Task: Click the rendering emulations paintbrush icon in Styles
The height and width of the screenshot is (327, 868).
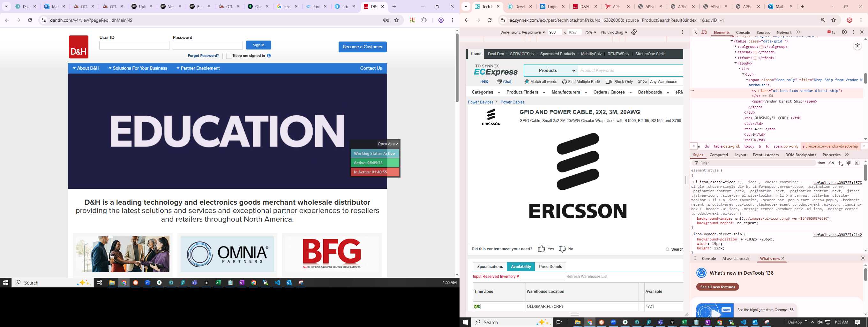Action: pos(849,163)
